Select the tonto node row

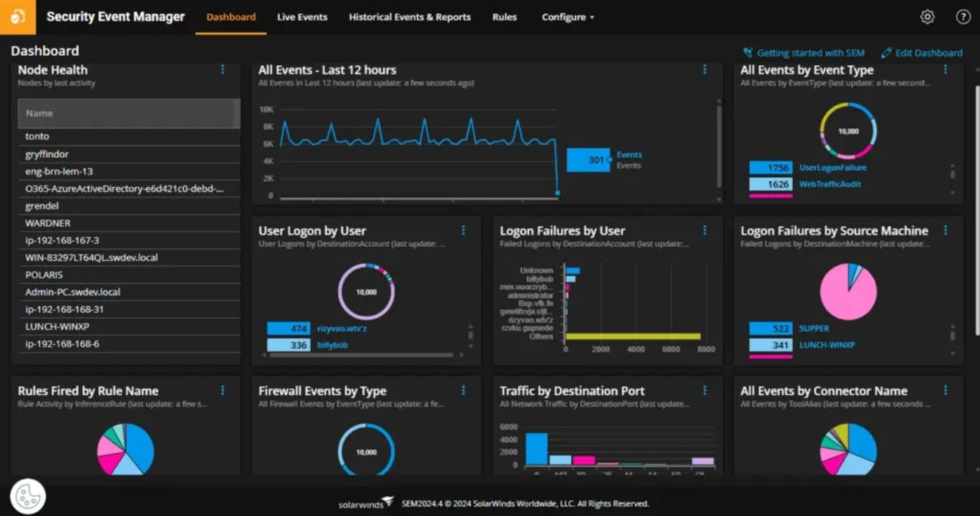129,136
